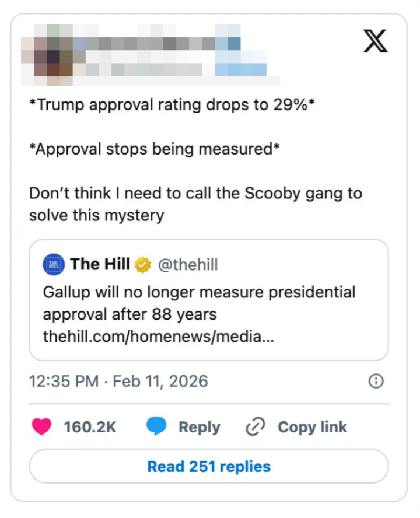Click the 160.2K likes count
Viewport: 420px width, 518px height.
click(x=90, y=427)
